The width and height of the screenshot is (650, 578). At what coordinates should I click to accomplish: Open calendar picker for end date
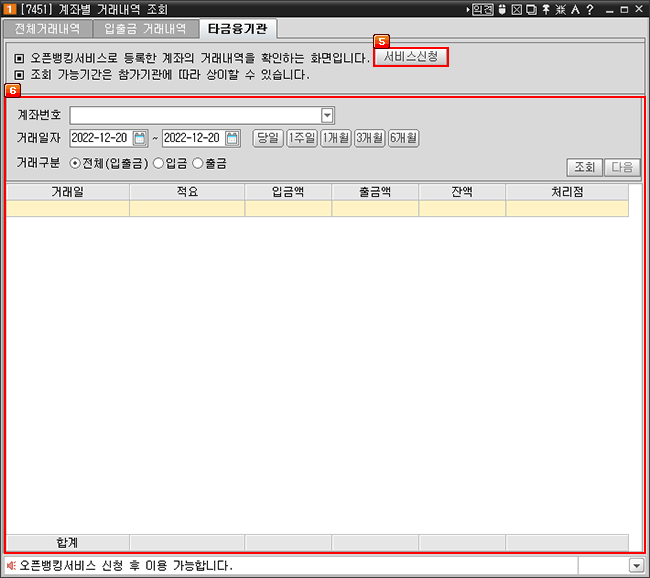(x=232, y=138)
